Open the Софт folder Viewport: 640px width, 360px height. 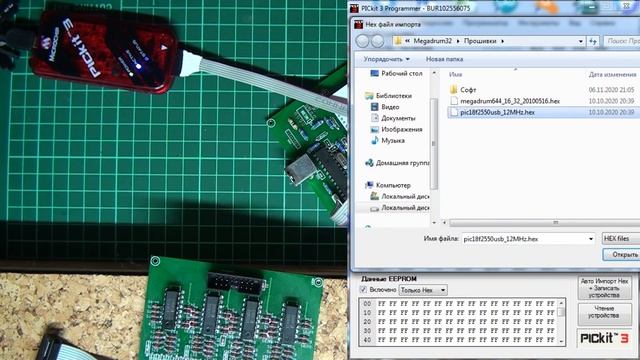click(468, 90)
